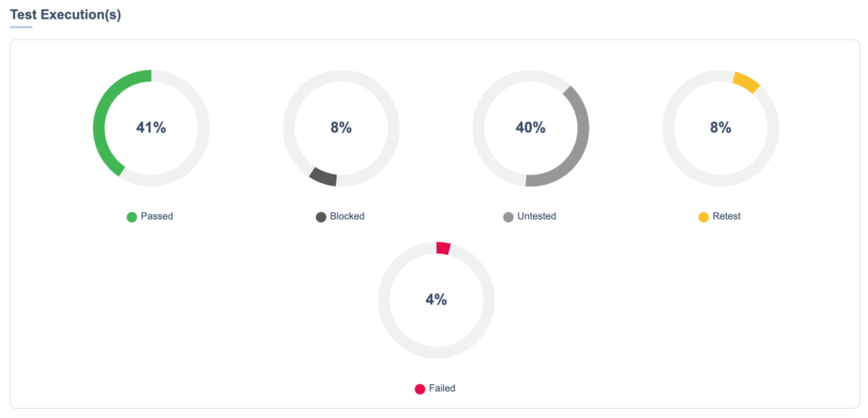
Task: Click the 4% value in Failed chart
Action: [436, 299]
